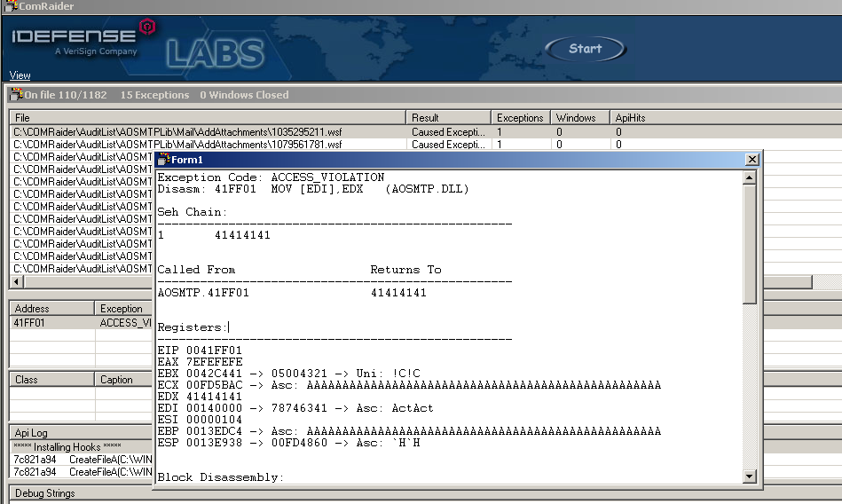Viewport: 842px width, 504px height.
Task: Sort by the File column header
Action: [x=209, y=117]
